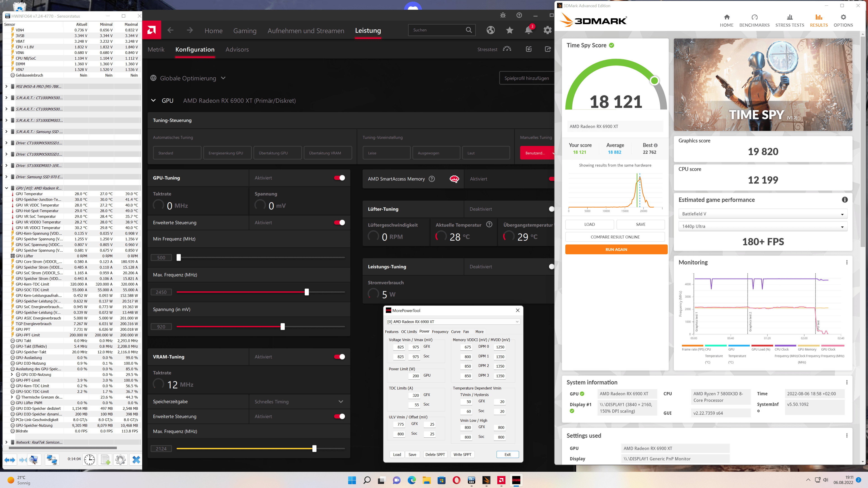
Task: Collapse the GPU section chevron
Action: [153, 100]
